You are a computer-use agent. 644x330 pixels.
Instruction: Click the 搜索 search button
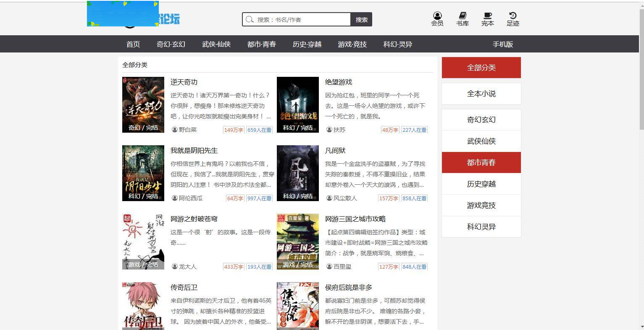[x=361, y=19]
